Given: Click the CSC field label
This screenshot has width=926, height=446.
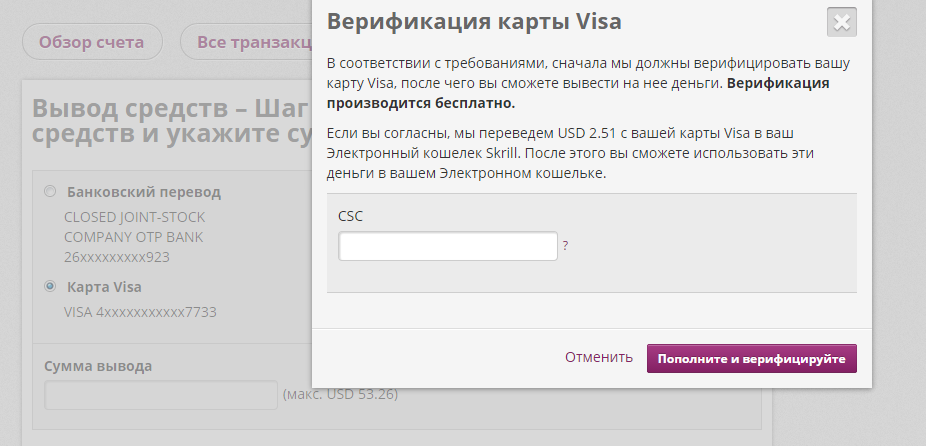Looking at the screenshot, I should point(351,215).
